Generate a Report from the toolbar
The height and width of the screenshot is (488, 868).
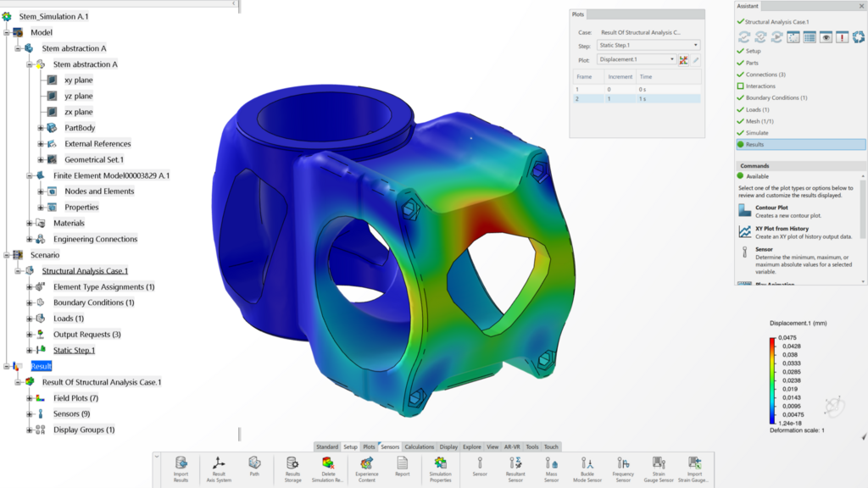tap(402, 463)
